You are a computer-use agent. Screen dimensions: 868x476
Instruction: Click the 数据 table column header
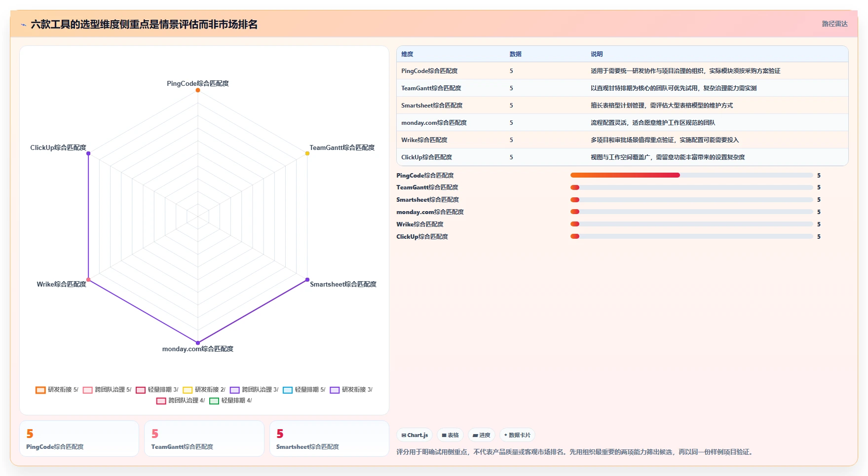pyautogui.click(x=516, y=54)
